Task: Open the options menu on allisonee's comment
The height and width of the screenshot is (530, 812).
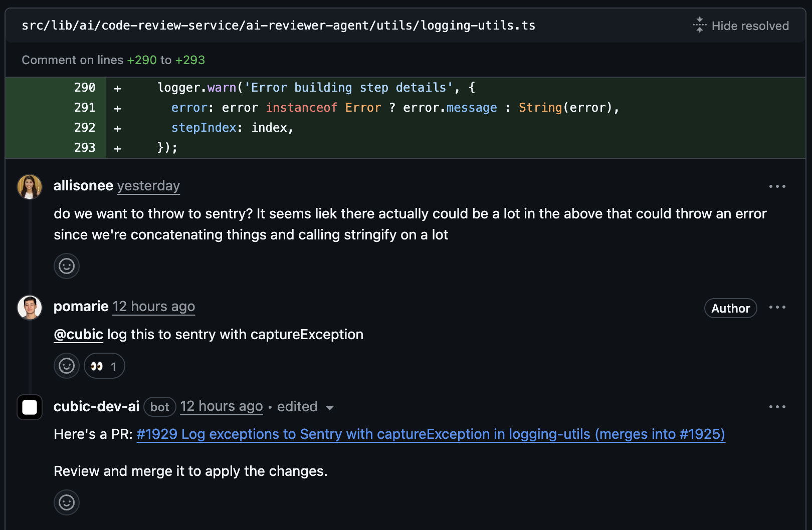Action: click(777, 186)
